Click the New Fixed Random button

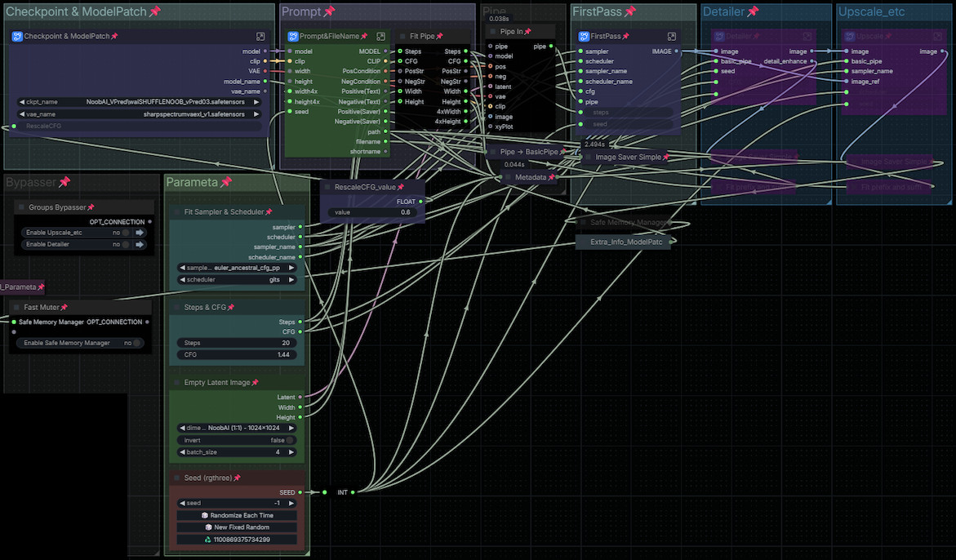pyautogui.click(x=236, y=527)
